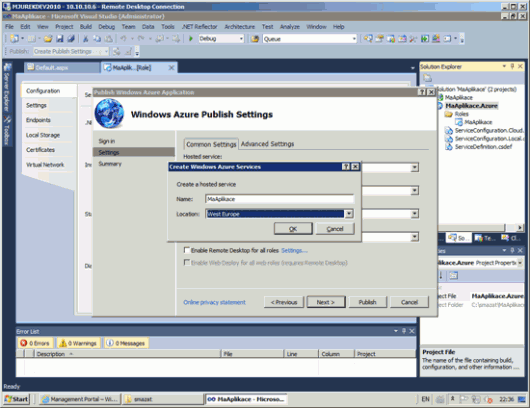Click the Save icon in toolbar
Viewport: 530px width, 408px height.
pyautogui.click(x=60, y=39)
